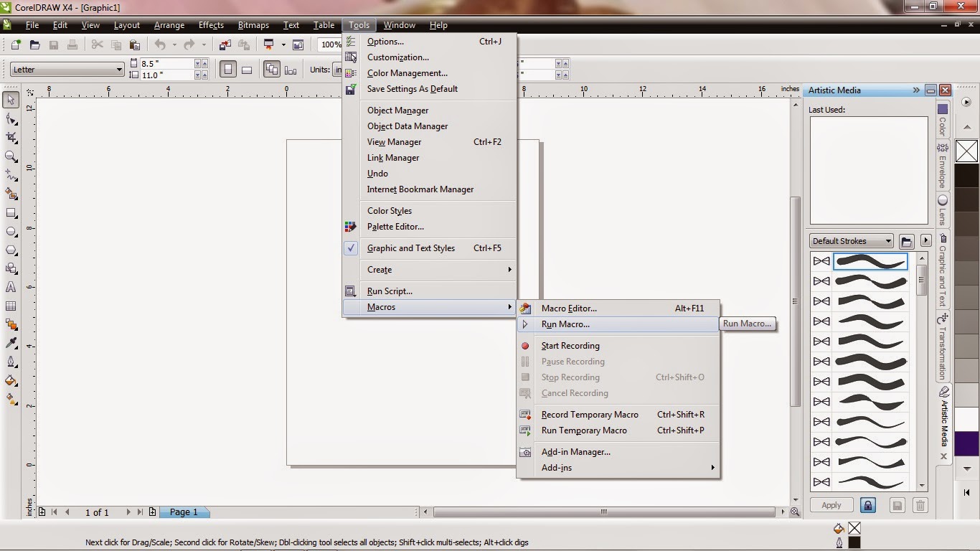The height and width of the screenshot is (551, 980).
Task: Click the Import icon in toolbar
Action: coord(225,44)
